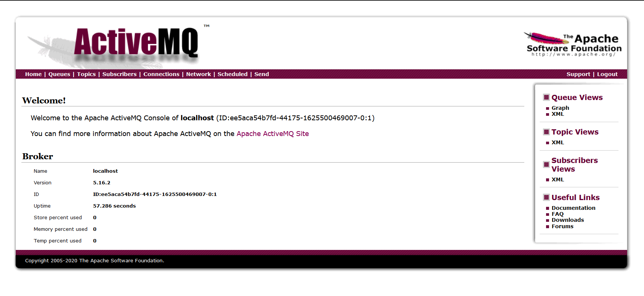Open the Forums link in sidebar
The width and height of the screenshot is (644, 296).
coord(563,226)
